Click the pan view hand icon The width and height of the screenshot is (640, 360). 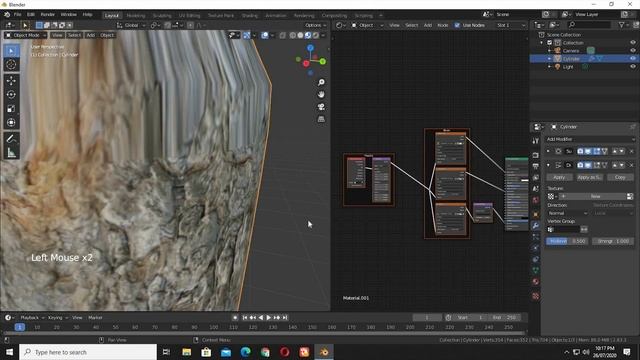(321, 95)
